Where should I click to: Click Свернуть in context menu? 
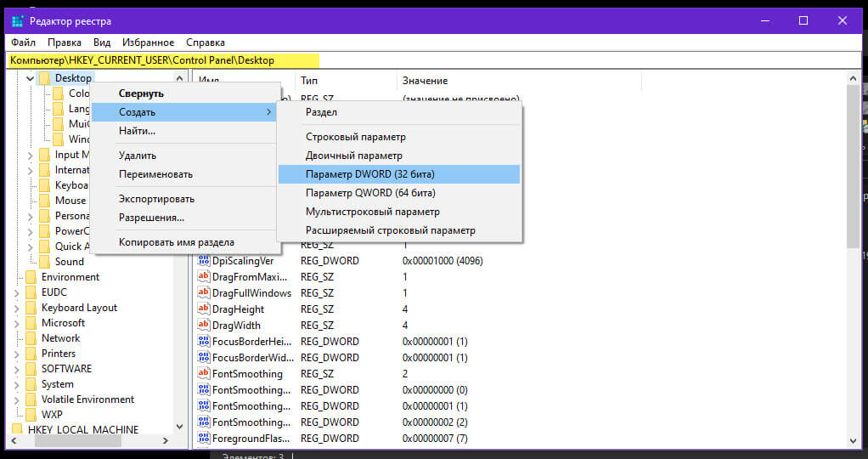(184, 93)
